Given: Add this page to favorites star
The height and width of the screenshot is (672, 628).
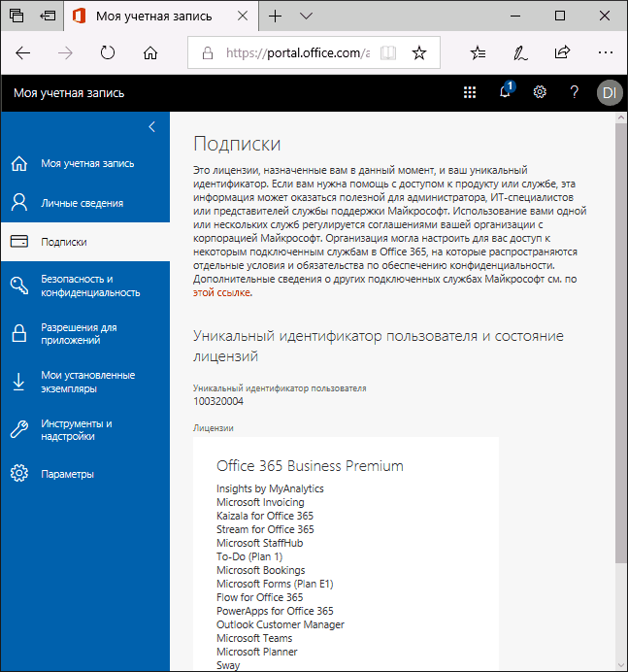Looking at the screenshot, I should (419, 53).
